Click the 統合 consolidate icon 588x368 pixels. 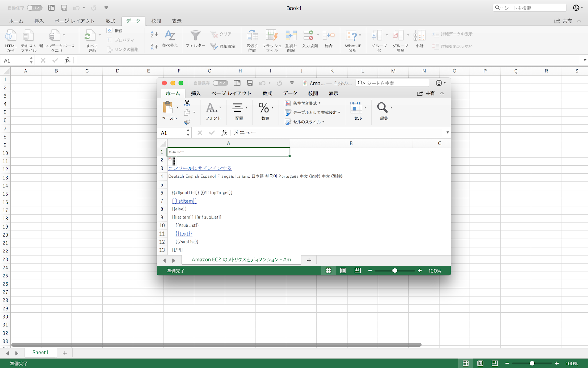click(329, 35)
